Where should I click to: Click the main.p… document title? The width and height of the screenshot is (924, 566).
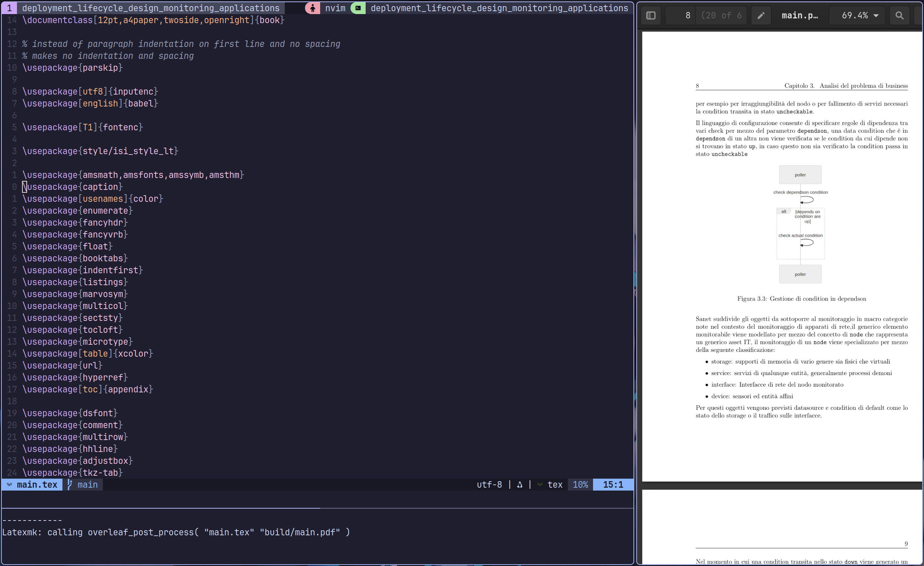click(799, 16)
